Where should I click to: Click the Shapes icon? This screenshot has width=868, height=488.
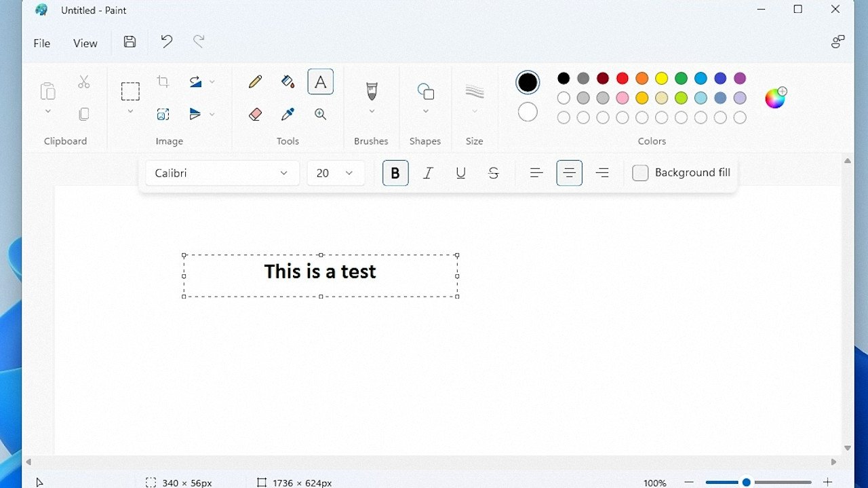pyautogui.click(x=425, y=91)
